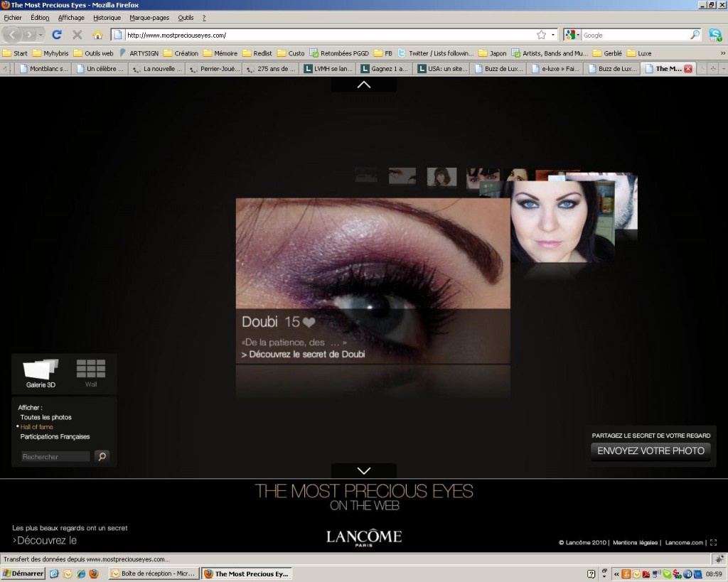Select the Toutes les photos filter
Image resolution: width=728 pixels, height=582 pixels.
[46, 417]
